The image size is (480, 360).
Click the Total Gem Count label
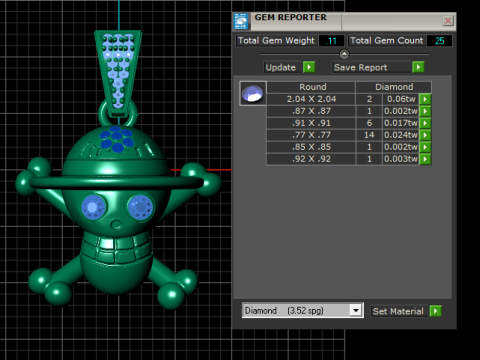pos(387,41)
